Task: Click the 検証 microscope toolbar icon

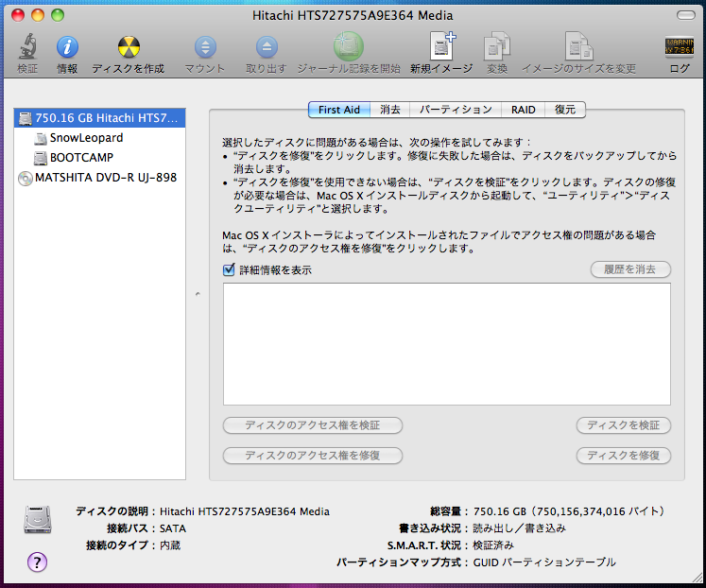Action: [27, 46]
